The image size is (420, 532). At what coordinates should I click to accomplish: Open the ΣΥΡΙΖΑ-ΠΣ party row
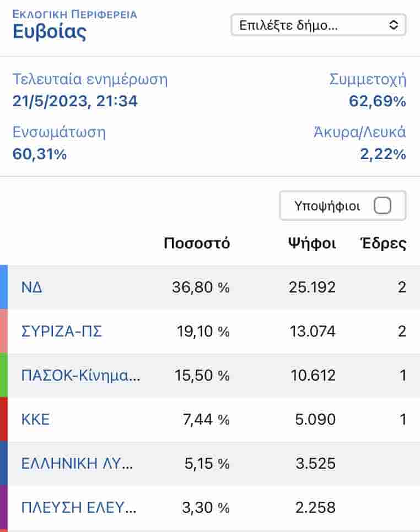tap(61, 331)
